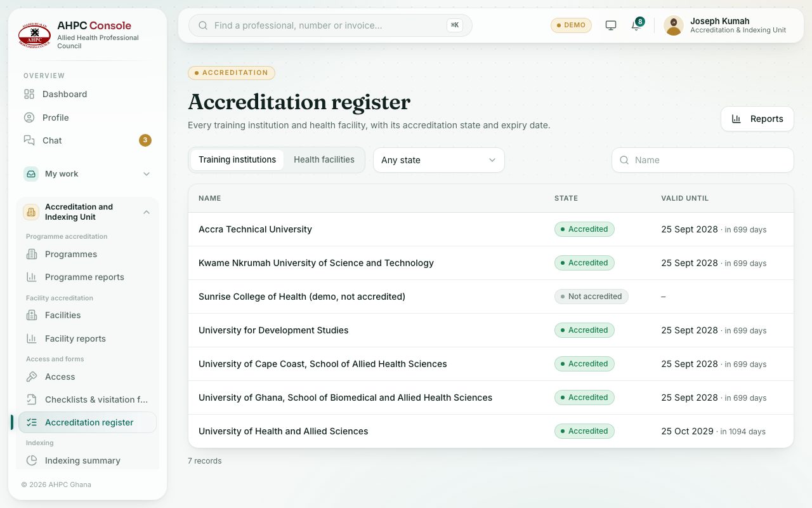
Task: Open Indexing summary menu item
Action: 88,460
